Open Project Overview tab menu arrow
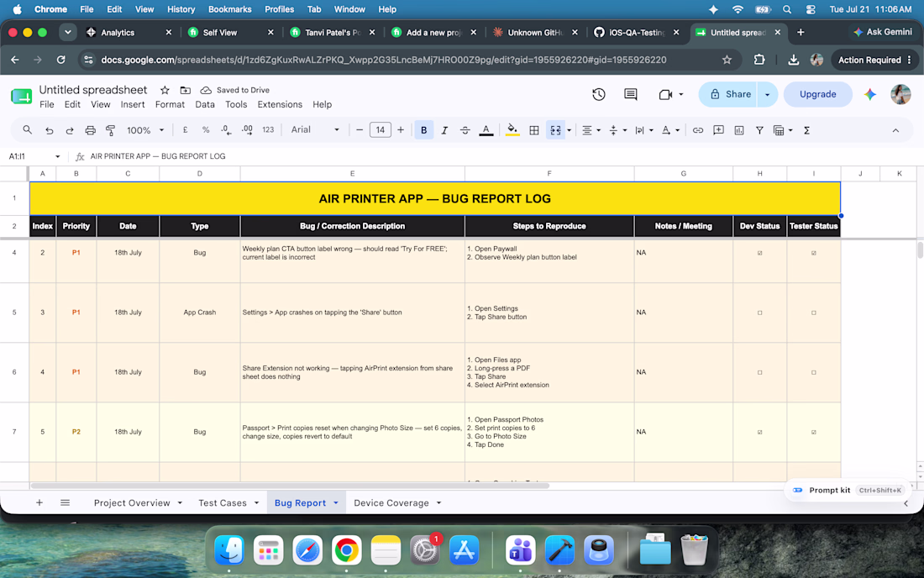This screenshot has width=924, height=578. pyautogui.click(x=180, y=502)
